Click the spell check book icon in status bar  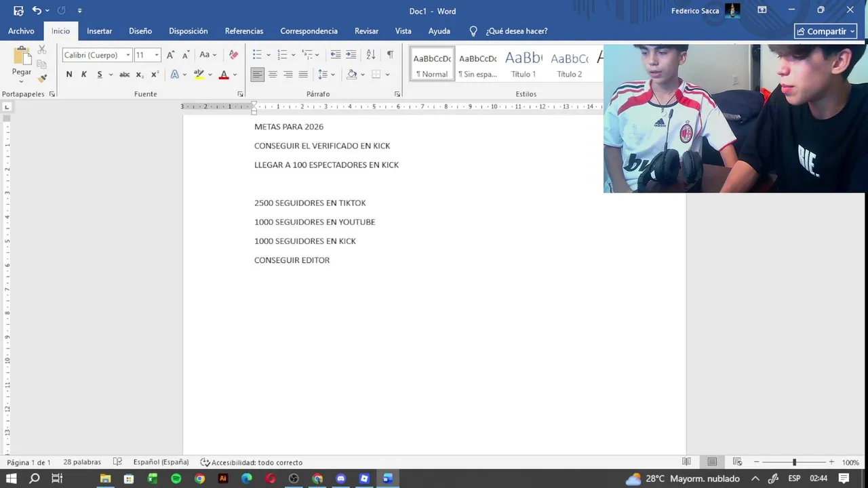point(117,462)
